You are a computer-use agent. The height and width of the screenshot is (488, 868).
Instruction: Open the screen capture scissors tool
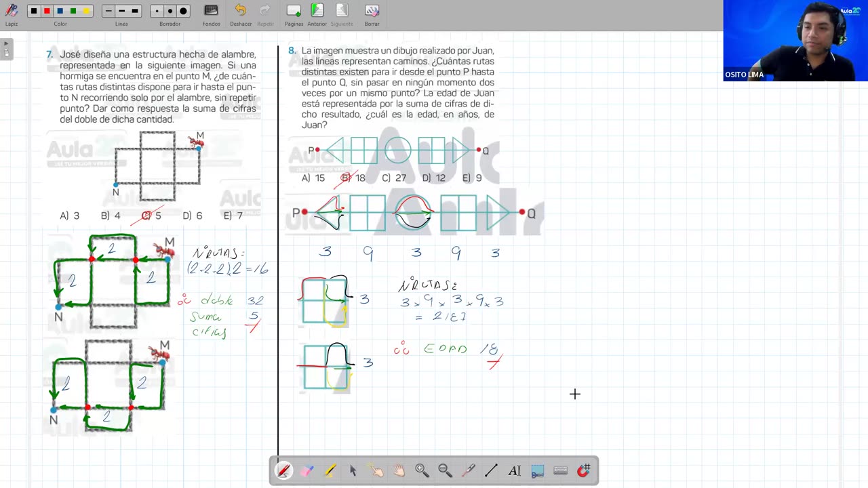(537, 470)
